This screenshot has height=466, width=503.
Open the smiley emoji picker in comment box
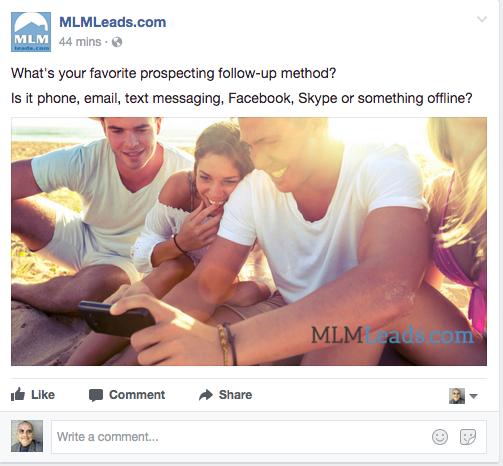click(x=440, y=437)
